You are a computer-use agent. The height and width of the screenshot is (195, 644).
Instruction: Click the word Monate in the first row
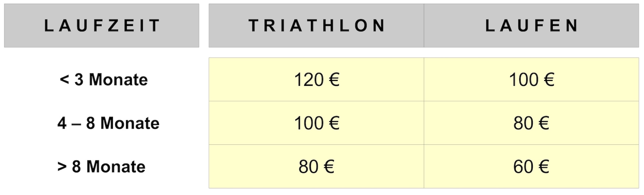[x=118, y=80]
